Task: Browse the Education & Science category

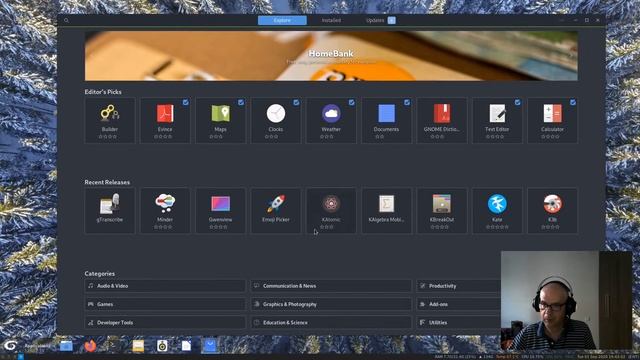Action: point(331,322)
